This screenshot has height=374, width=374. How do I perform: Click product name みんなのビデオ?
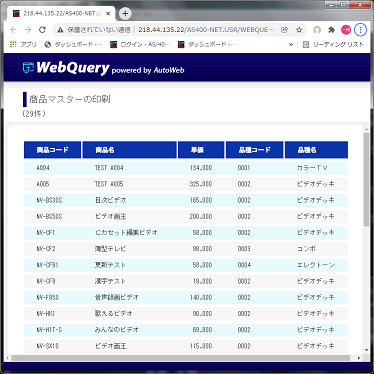[x=116, y=330]
